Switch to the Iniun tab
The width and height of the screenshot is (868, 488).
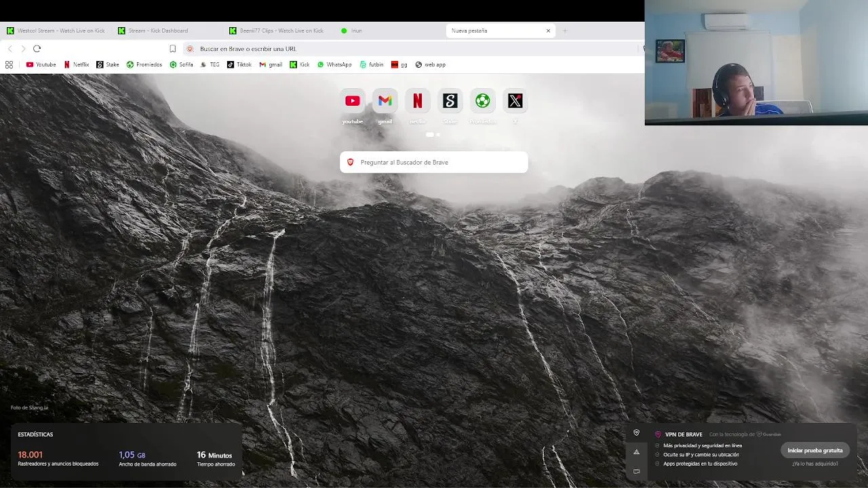click(x=390, y=30)
